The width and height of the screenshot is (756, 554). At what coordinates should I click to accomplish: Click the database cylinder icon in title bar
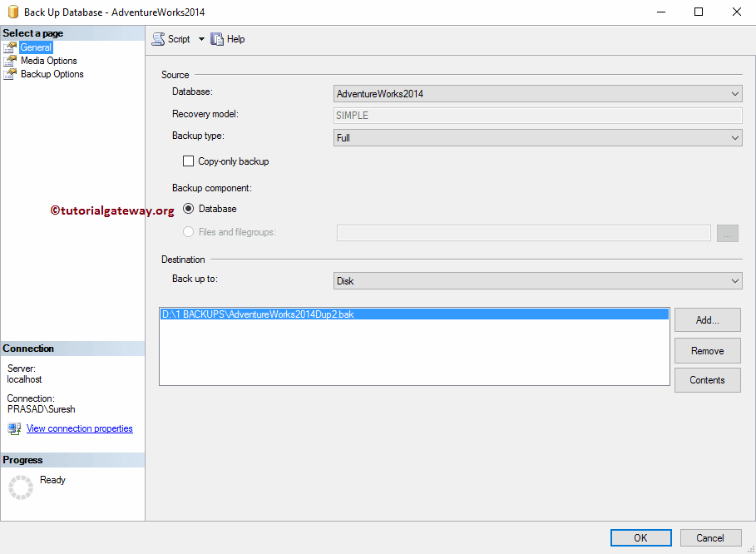(13, 12)
